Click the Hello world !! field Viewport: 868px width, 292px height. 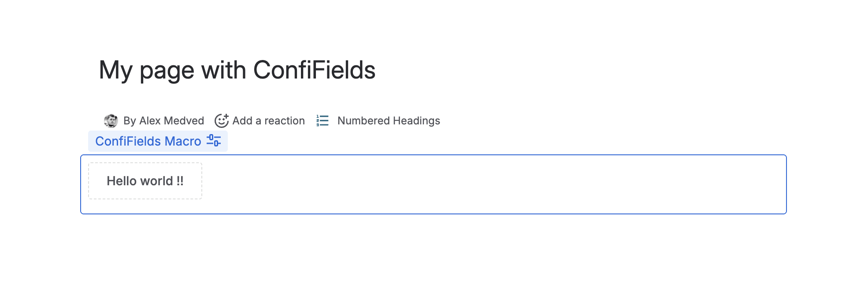[x=145, y=181]
